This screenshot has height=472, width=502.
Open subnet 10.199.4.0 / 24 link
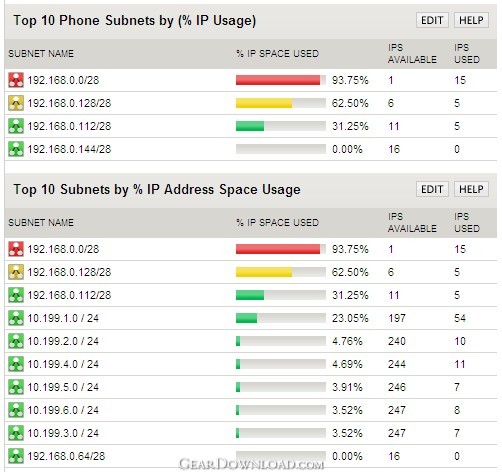(63, 364)
